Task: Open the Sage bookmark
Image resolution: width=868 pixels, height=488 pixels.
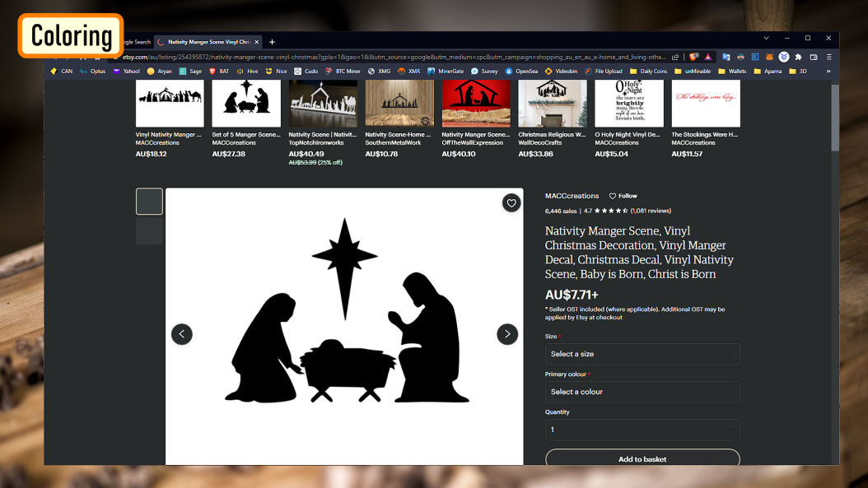Action: (190, 72)
